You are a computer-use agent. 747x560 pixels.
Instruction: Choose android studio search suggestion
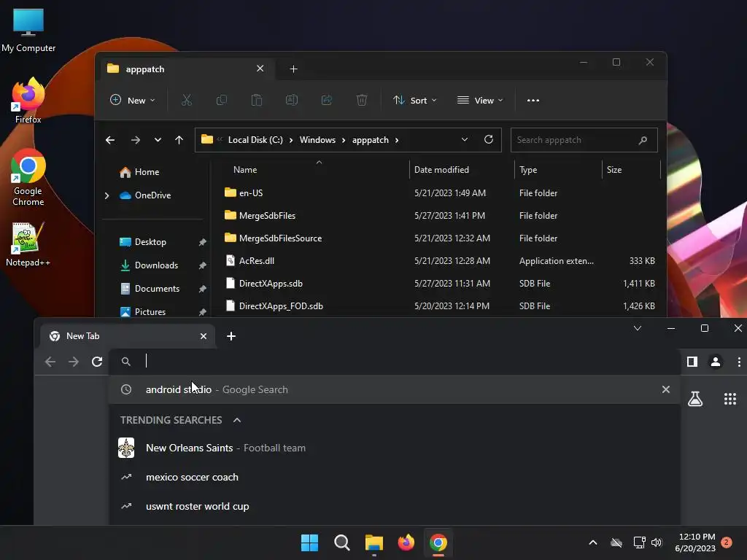coord(395,389)
